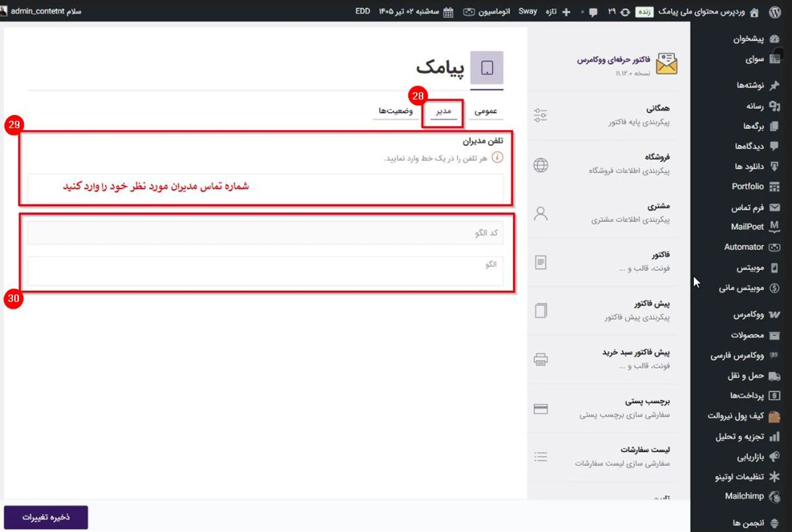Open موبیتس مانی menu item
This screenshot has width=792, height=532.
click(741, 288)
